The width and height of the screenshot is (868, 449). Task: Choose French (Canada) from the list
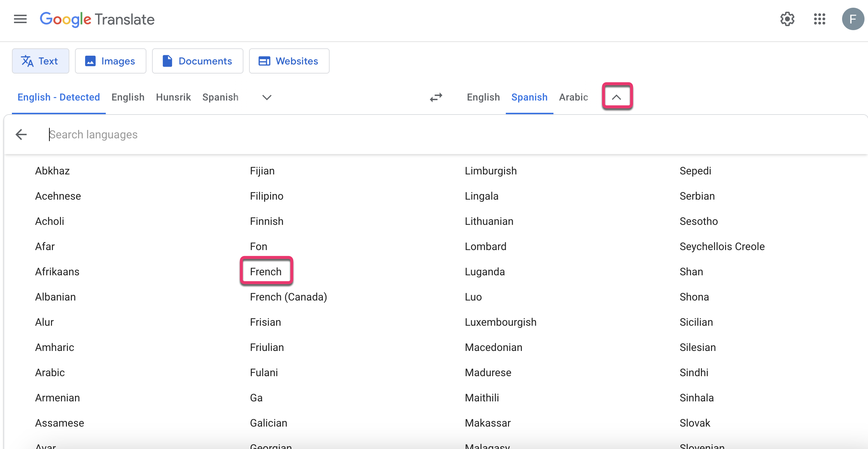pyautogui.click(x=289, y=297)
